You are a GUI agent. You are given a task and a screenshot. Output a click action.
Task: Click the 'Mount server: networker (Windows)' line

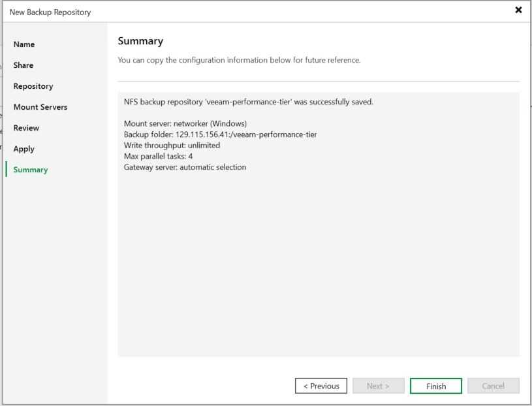tap(185, 123)
